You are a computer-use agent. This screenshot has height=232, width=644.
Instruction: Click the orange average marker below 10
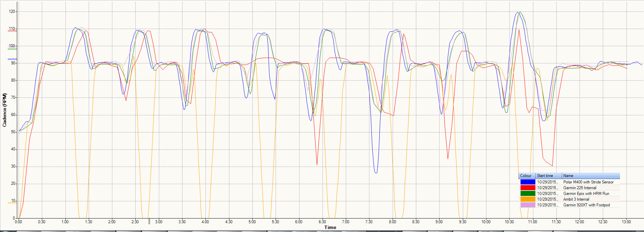[12, 203]
